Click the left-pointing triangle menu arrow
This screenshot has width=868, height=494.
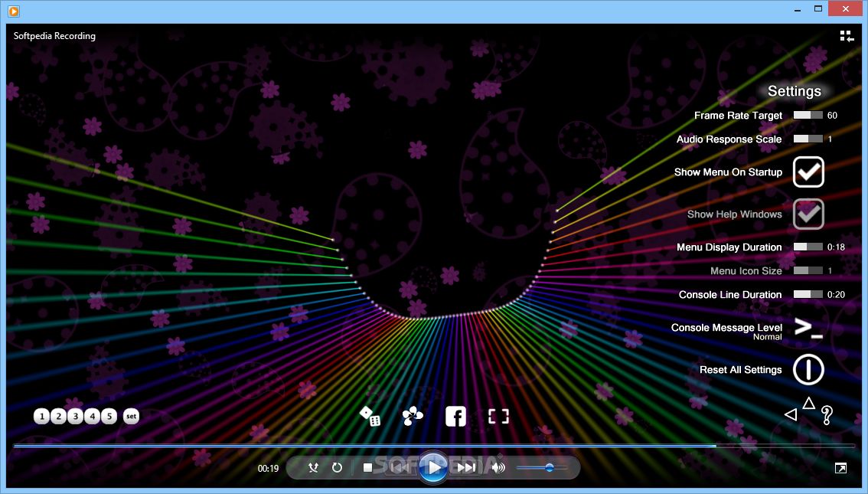[791, 414]
